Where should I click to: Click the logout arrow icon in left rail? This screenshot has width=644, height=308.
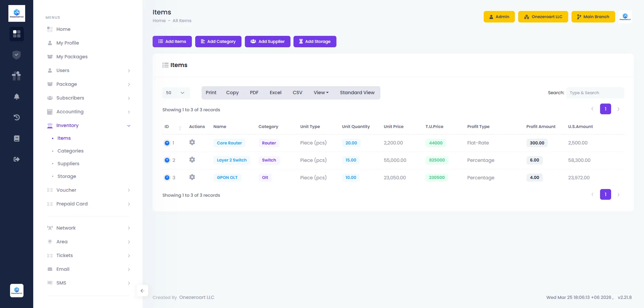click(x=16, y=159)
